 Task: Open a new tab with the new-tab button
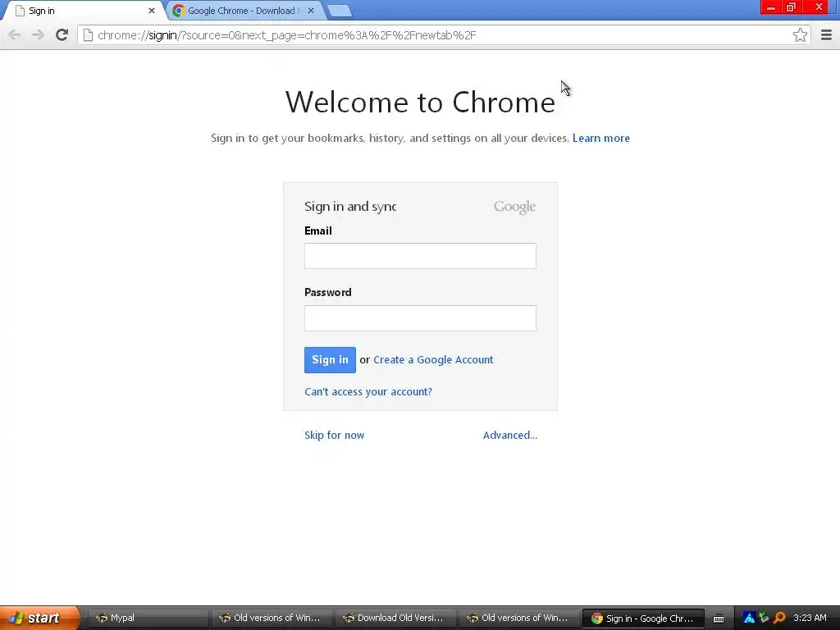point(339,10)
